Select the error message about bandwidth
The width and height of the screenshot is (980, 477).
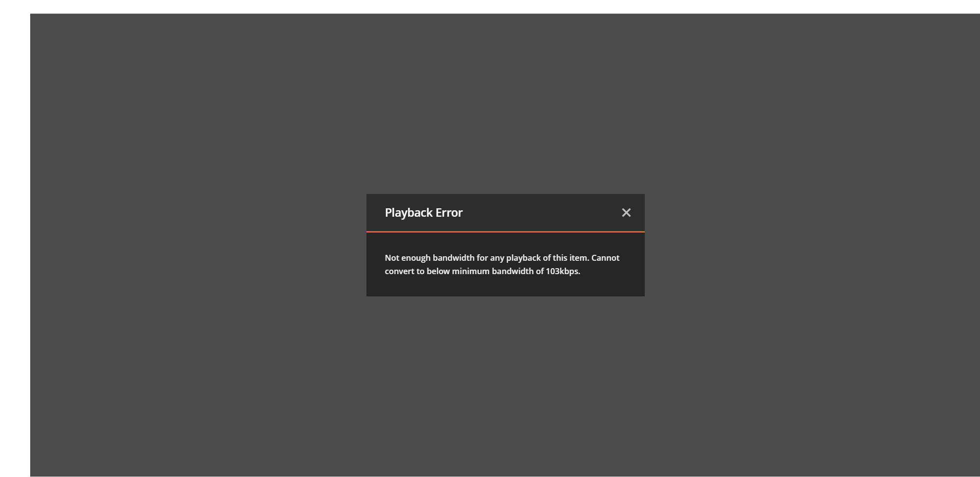pos(502,265)
